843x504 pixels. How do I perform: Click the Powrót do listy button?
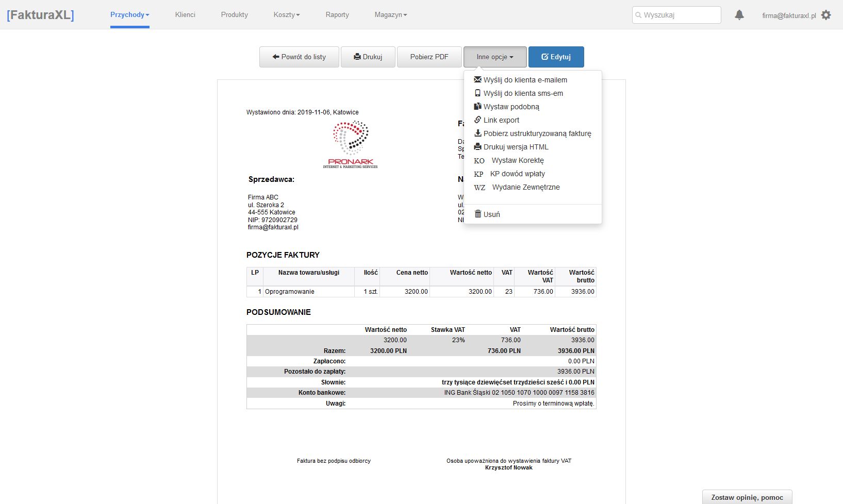(x=299, y=57)
